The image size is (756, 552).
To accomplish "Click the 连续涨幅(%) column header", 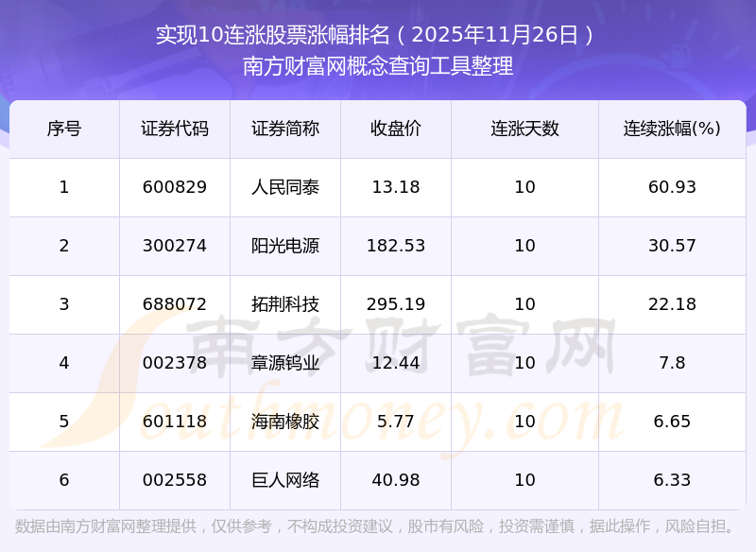I will [672, 129].
